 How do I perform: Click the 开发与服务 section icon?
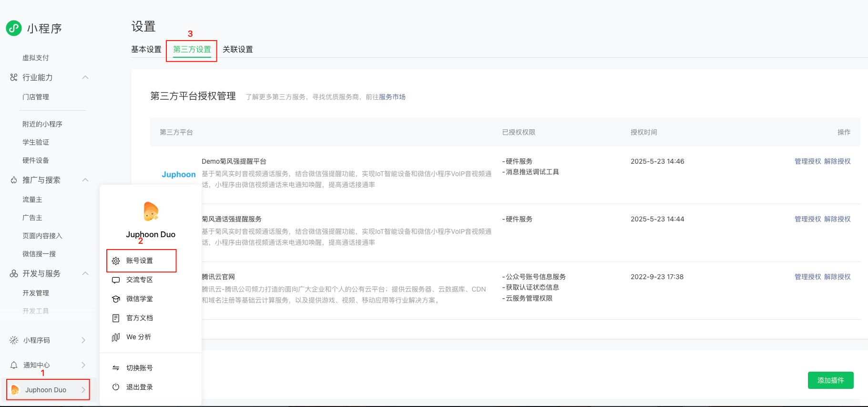pos(14,273)
